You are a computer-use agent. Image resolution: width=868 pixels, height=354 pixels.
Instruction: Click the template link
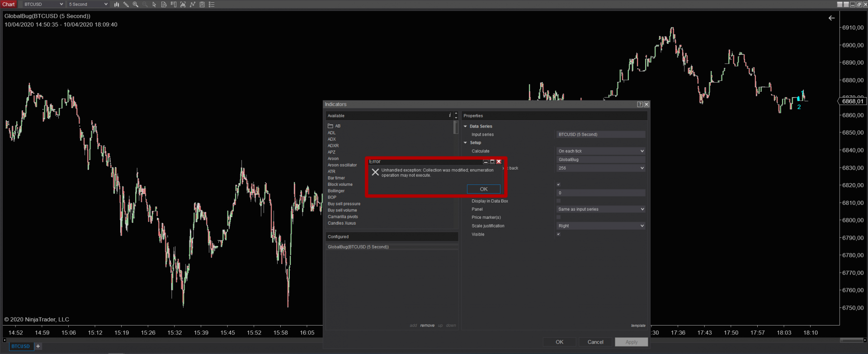[x=638, y=326]
